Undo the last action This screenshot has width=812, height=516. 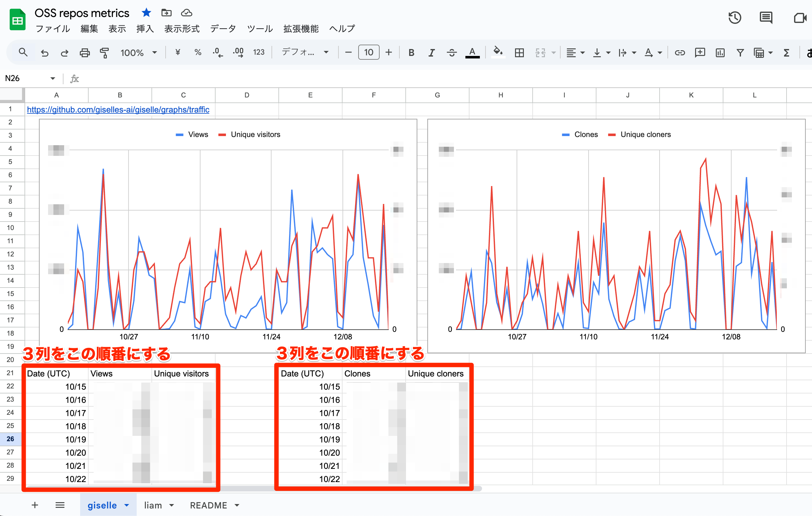tap(44, 52)
